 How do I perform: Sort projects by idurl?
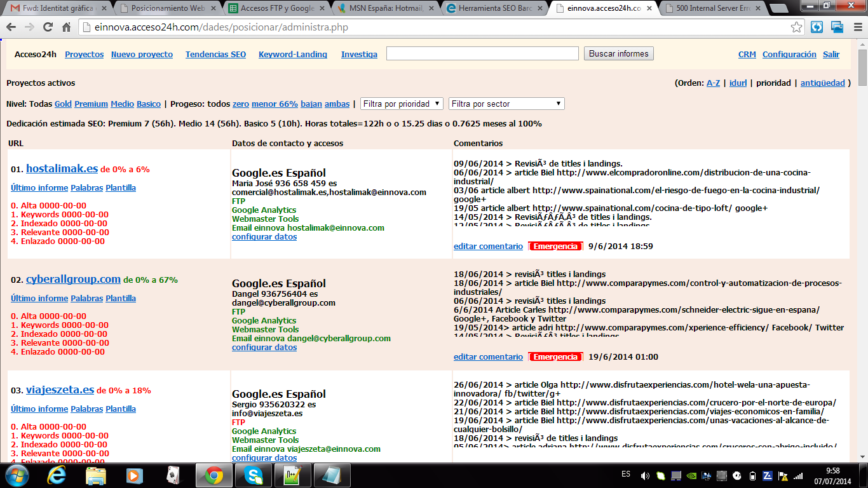[738, 83]
